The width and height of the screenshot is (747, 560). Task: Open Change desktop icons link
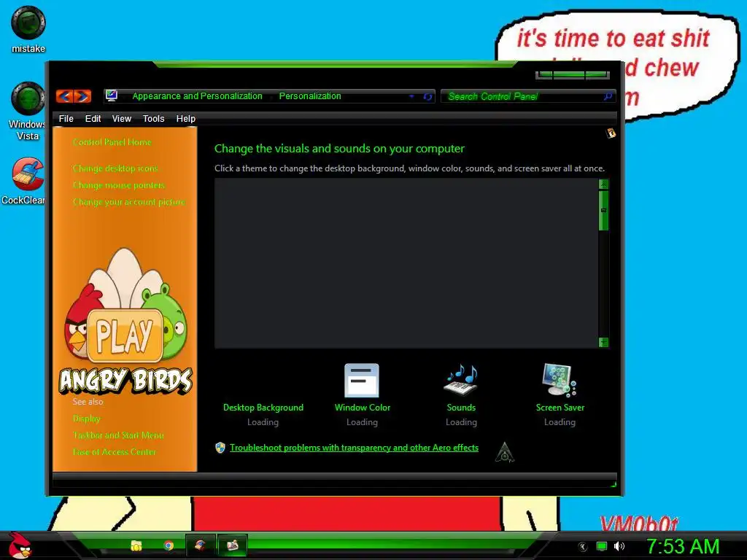click(115, 168)
